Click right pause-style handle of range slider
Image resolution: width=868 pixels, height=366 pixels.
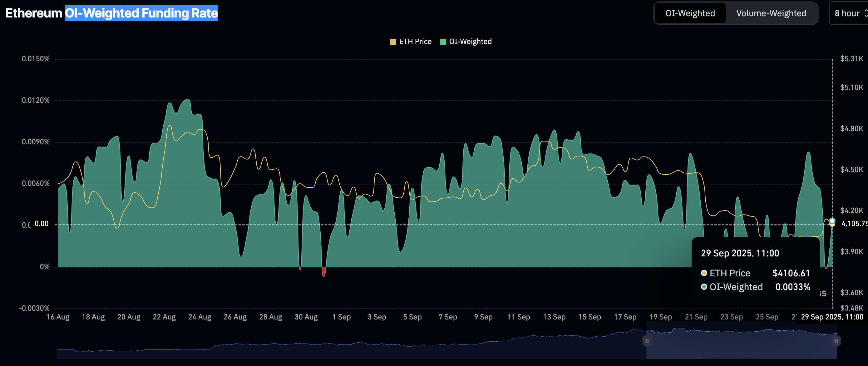click(x=836, y=341)
